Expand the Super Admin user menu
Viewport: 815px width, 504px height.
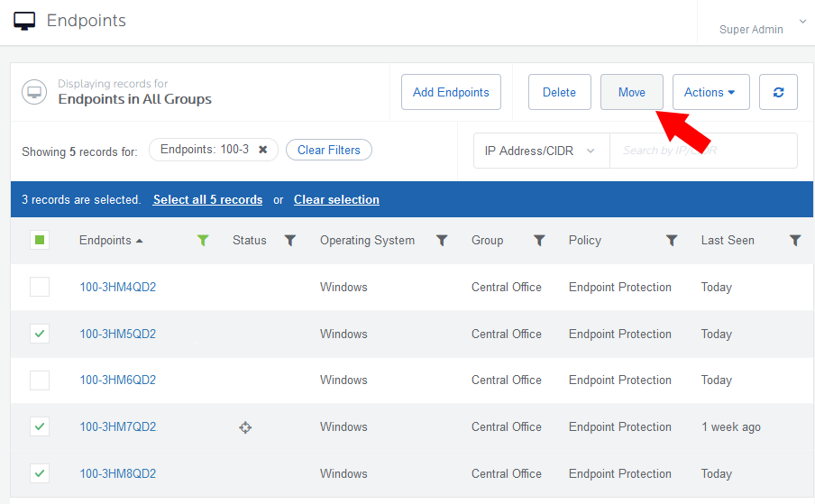coord(801,22)
